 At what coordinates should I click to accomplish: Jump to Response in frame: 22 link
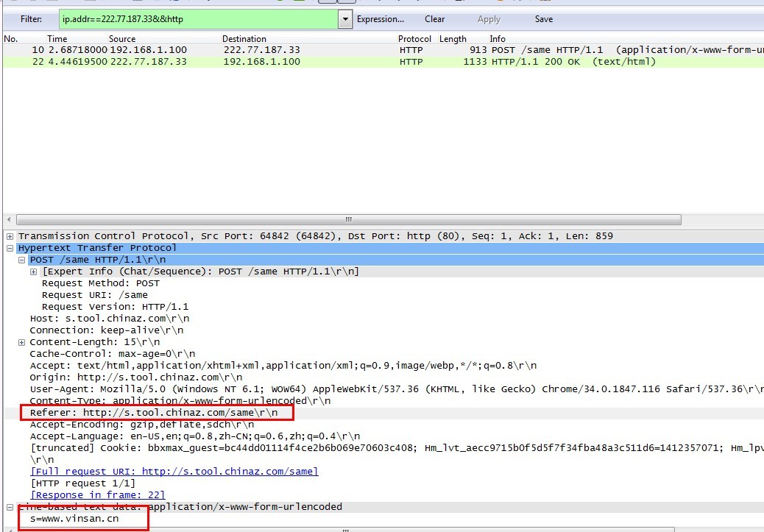pyautogui.click(x=97, y=495)
